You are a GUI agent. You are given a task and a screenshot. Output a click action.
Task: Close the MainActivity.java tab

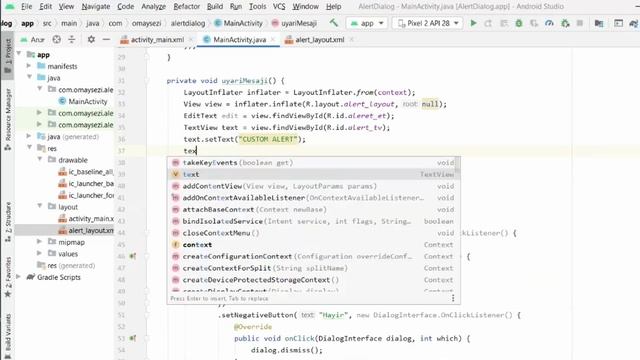coord(273,40)
